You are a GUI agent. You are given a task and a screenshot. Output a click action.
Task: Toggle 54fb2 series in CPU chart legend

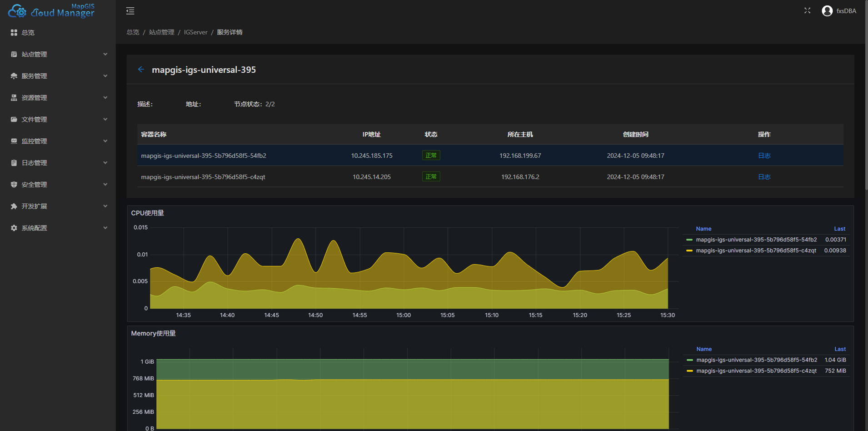coord(756,240)
